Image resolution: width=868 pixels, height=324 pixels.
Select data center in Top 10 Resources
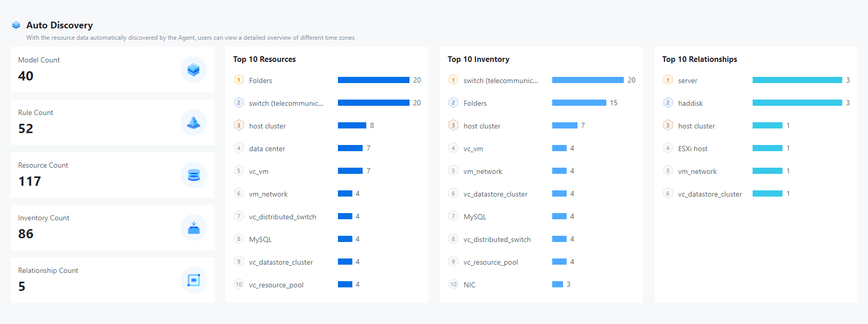(x=267, y=149)
